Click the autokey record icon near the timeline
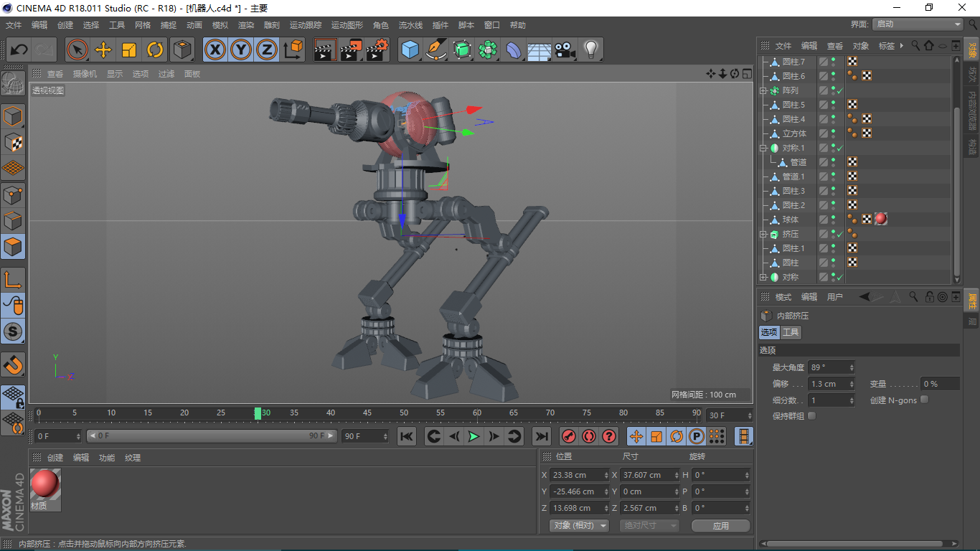 tap(588, 436)
